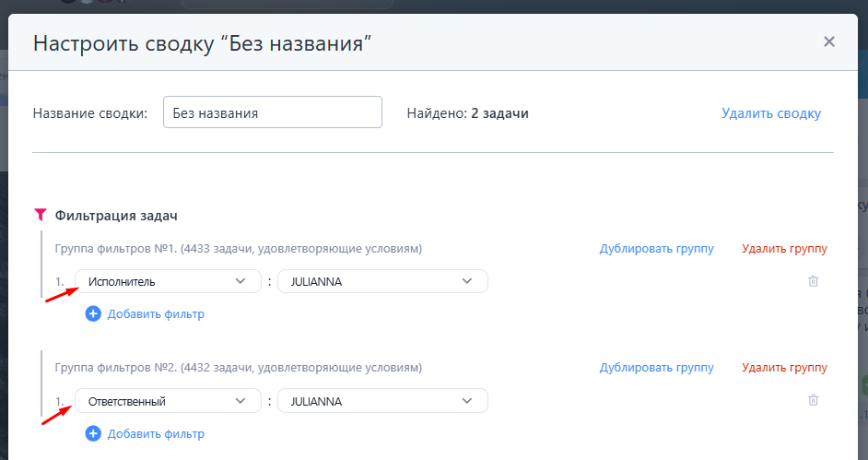Delete the Ответственный filter via trash icon

coord(814,400)
